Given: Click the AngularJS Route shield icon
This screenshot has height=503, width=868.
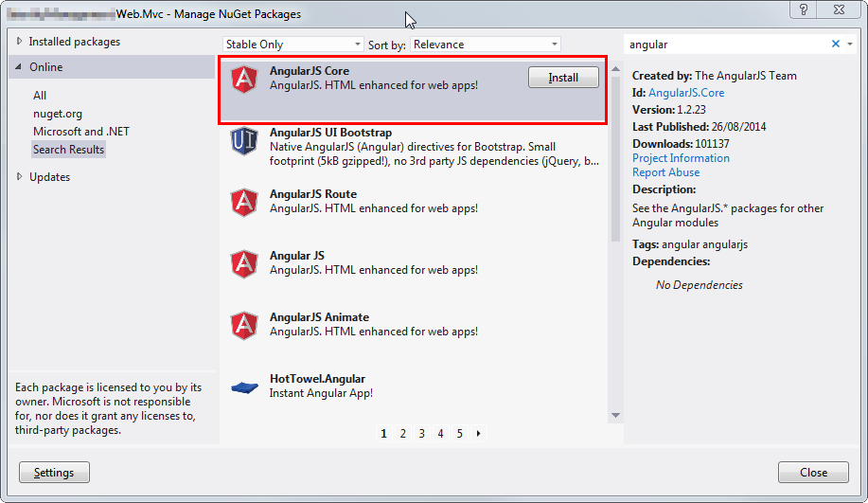Looking at the screenshot, I should (244, 202).
